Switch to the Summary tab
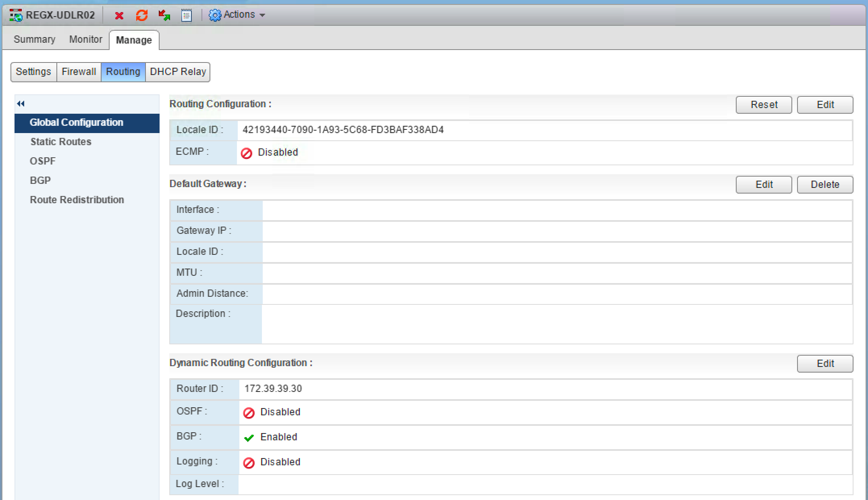Screen dimensions: 868x500 point(34,40)
